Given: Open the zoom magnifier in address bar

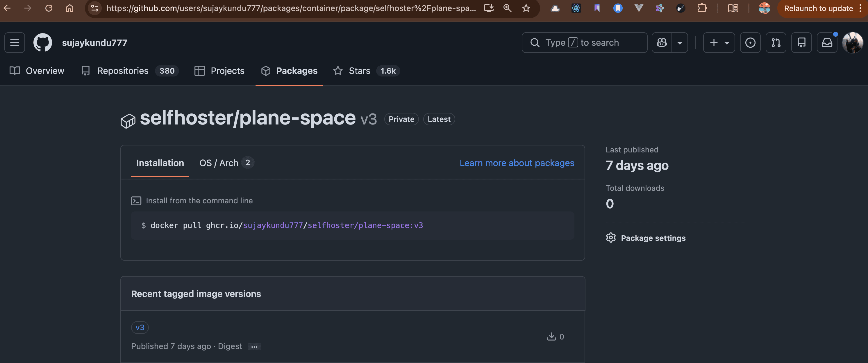Looking at the screenshot, I should click(508, 8).
